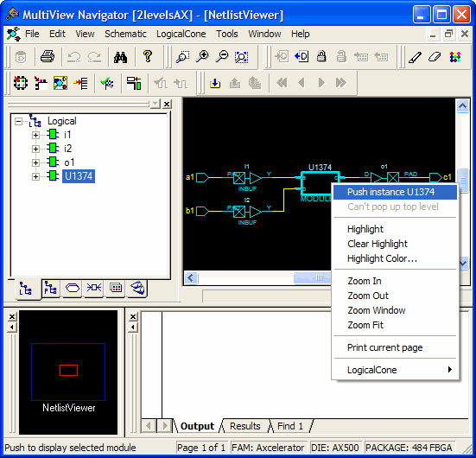Choose Clear Highlight from context menu
The width and height of the screenshot is (476, 458).
[x=395, y=244]
